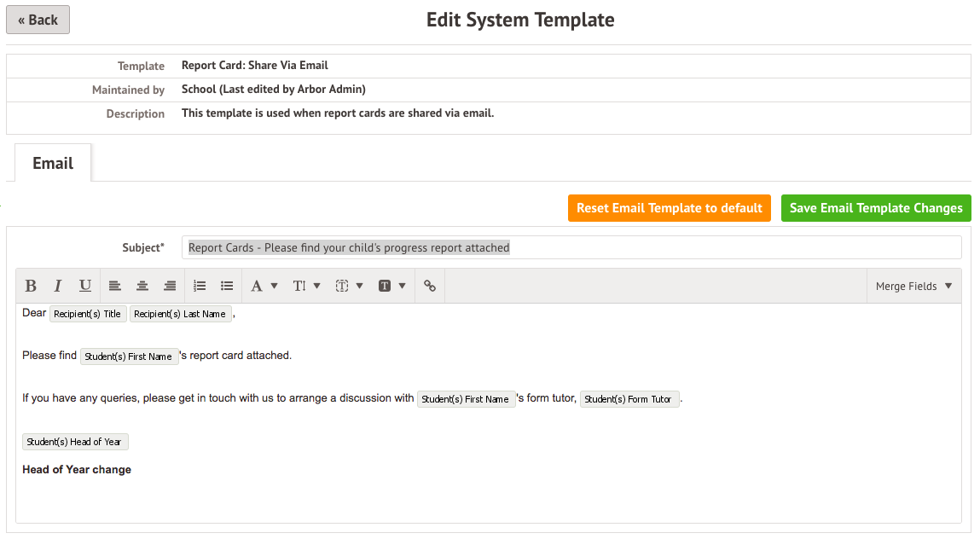The image size is (980, 539).
Task: Expand the font size dropdown
Action: pos(306,287)
